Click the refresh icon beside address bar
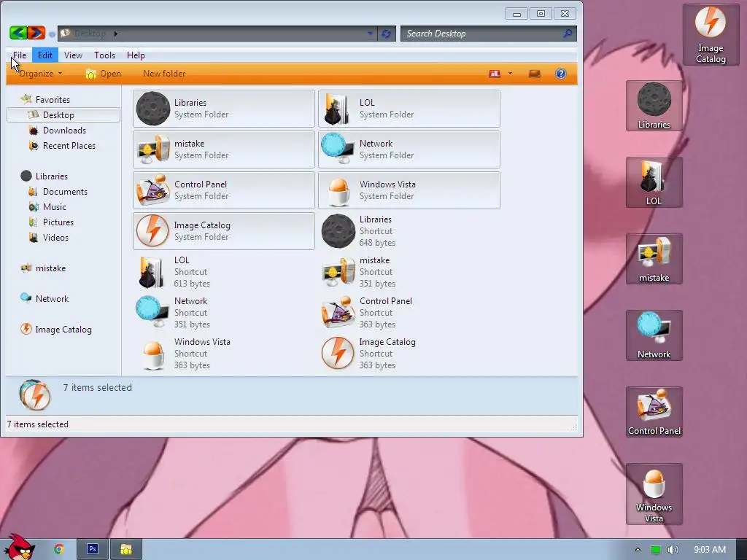This screenshot has height=560, width=747. coord(386,34)
